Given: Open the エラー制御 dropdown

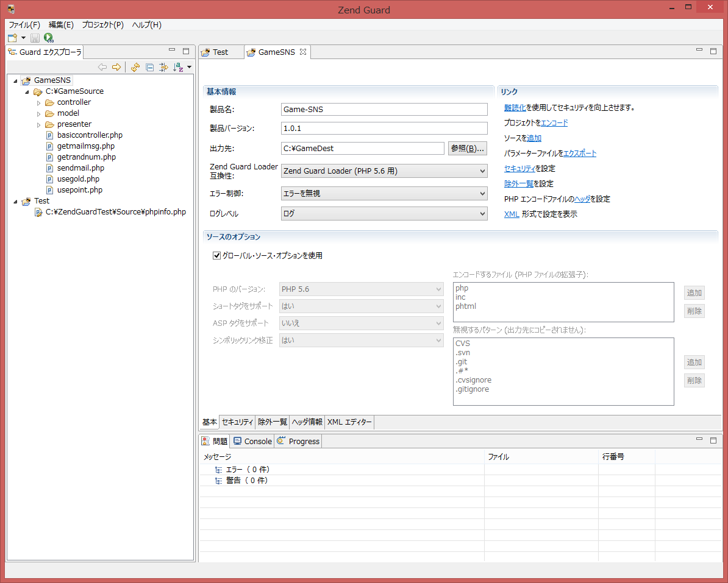Looking at the screenshot, I should [x=384, y=194].
